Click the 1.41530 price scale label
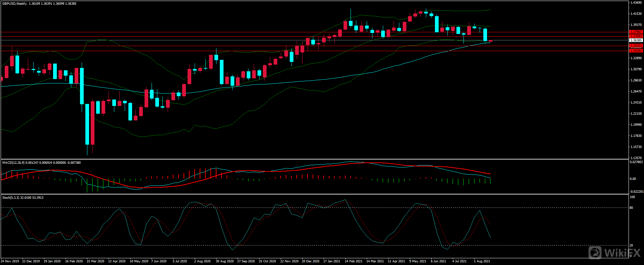The width and height of the screenshot is (644, 265). [636, 14]
